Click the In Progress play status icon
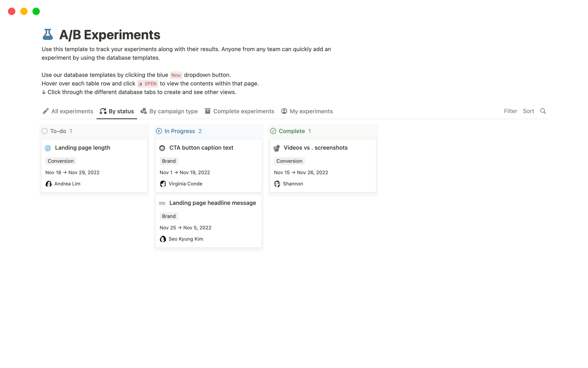This screenshot has height=368, width=588. [159, 131]
